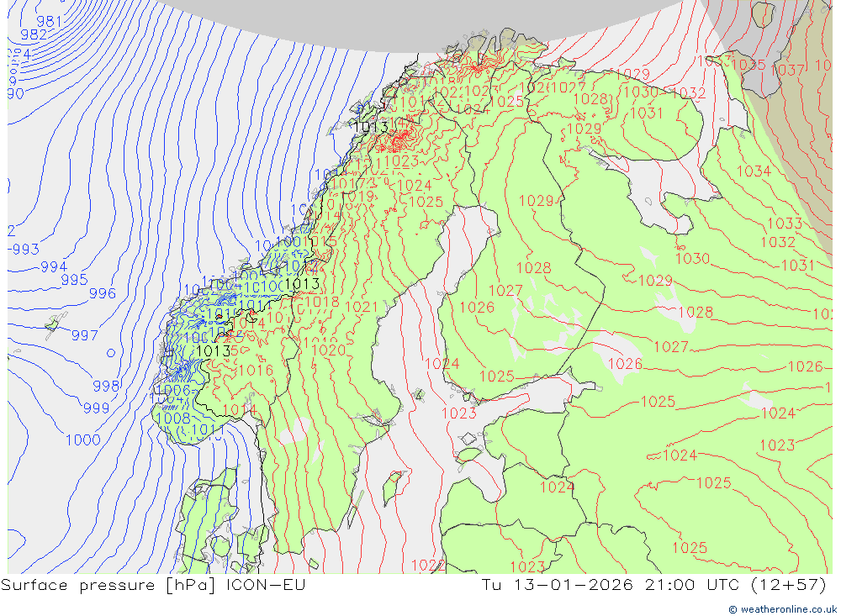This screenshot has width=841, height=616.
Task: Select the red 1018 isobar label
Action: pyautogui.click(x=322, y=302)
